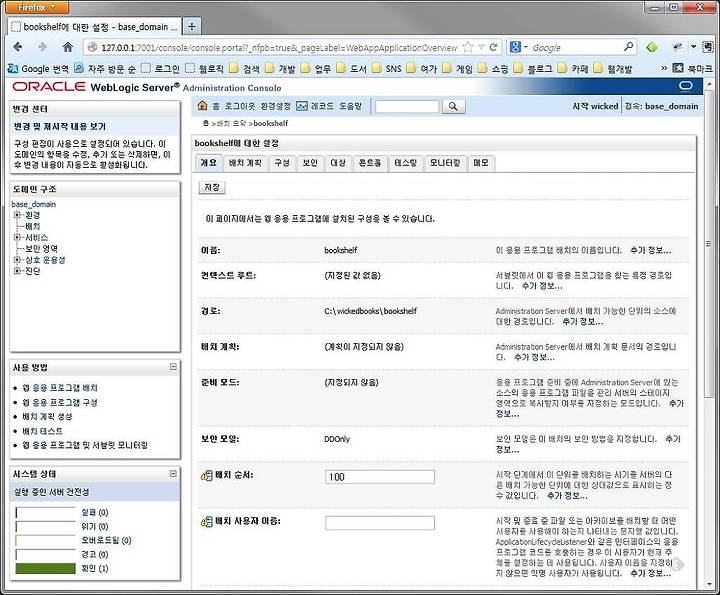Switch to the 배치 계획 tab
This screenshot has height=595, width=720.
point(245,163)
